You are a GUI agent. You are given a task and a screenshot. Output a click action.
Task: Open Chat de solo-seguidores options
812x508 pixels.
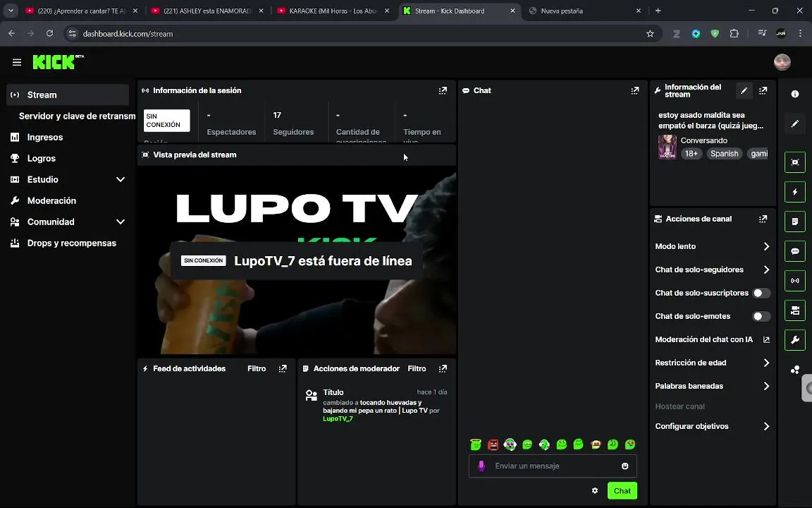712,270
